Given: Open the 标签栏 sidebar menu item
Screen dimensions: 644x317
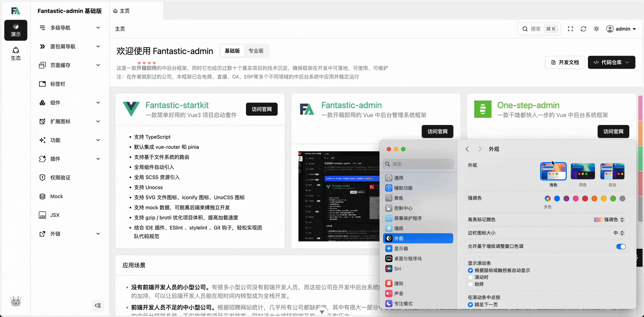Looking at the screenshot, I should click(x=57, y=84).
